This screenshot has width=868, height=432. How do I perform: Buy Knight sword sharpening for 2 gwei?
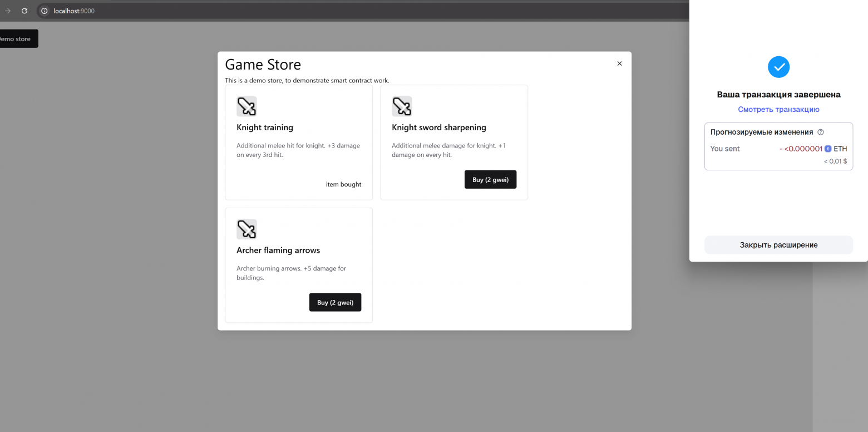coord(490,180)
